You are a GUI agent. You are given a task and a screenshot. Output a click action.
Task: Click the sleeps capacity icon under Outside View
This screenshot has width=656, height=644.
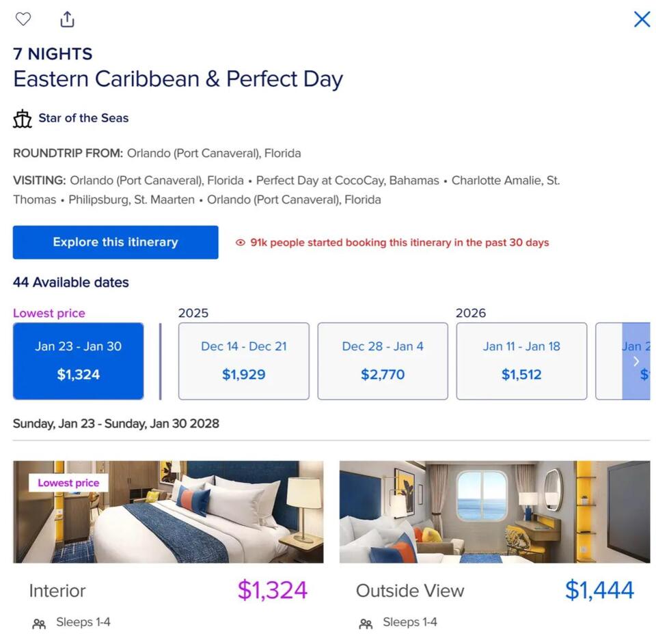coord(364,622)
